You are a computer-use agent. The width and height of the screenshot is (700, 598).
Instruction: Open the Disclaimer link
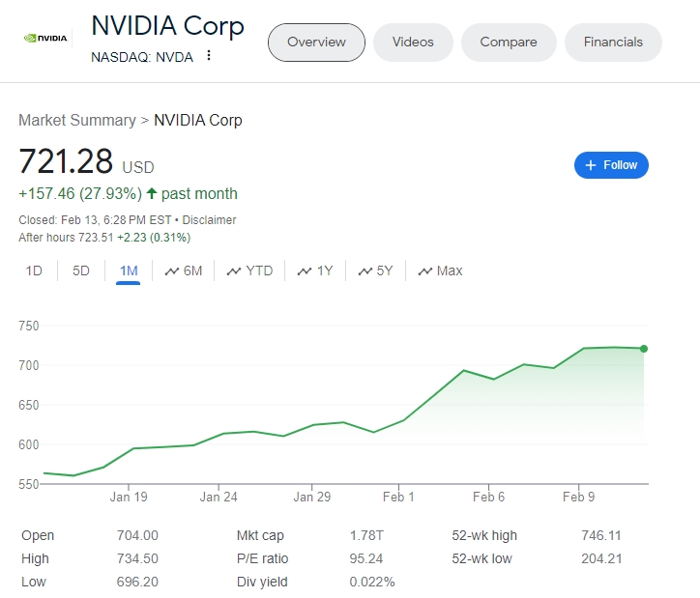tap(210, 220)
